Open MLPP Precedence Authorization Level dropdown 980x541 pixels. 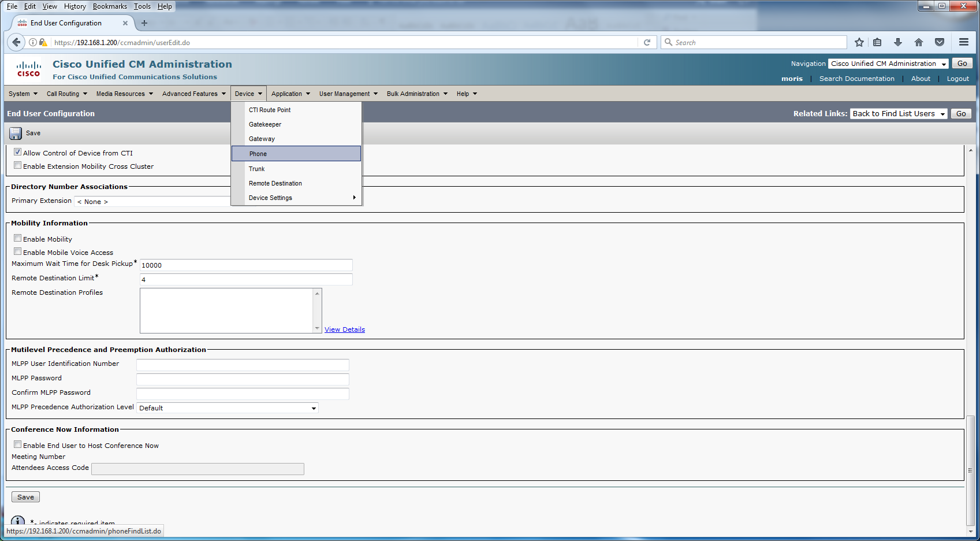pos(228,408)
